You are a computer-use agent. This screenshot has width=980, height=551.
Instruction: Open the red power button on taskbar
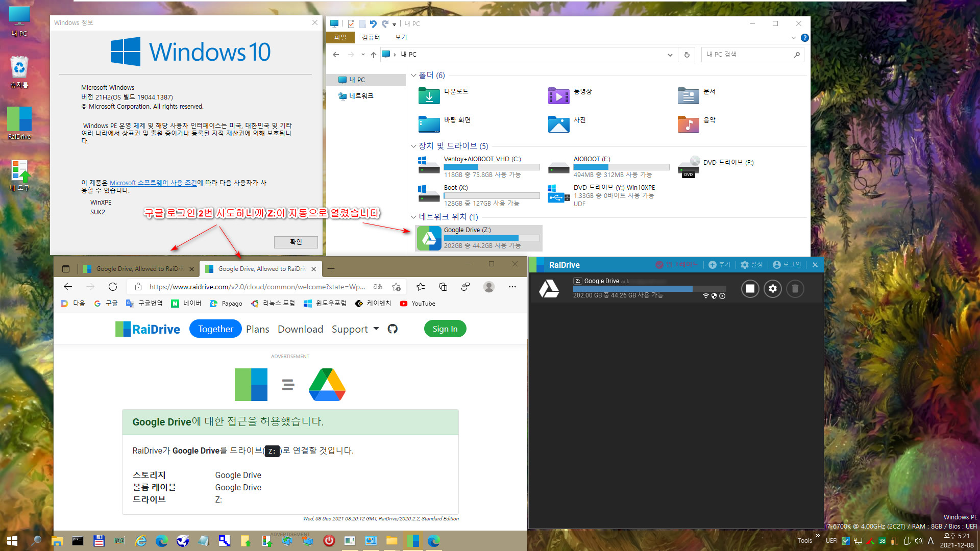(x=329, y=541)
